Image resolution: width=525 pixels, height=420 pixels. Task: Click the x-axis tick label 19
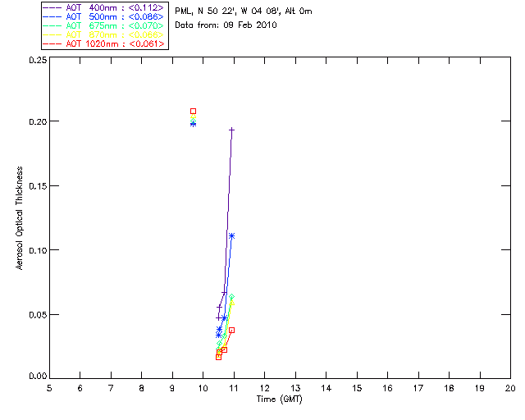coord(480,388)
